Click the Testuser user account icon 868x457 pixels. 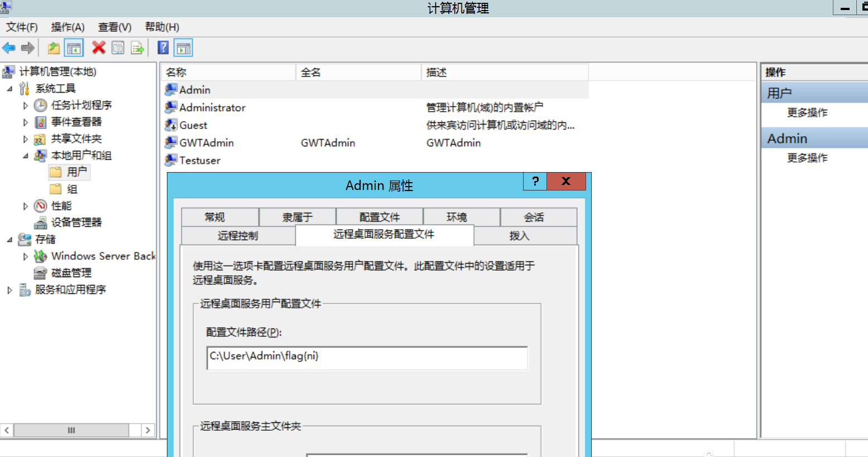click(x=171, y=160)
